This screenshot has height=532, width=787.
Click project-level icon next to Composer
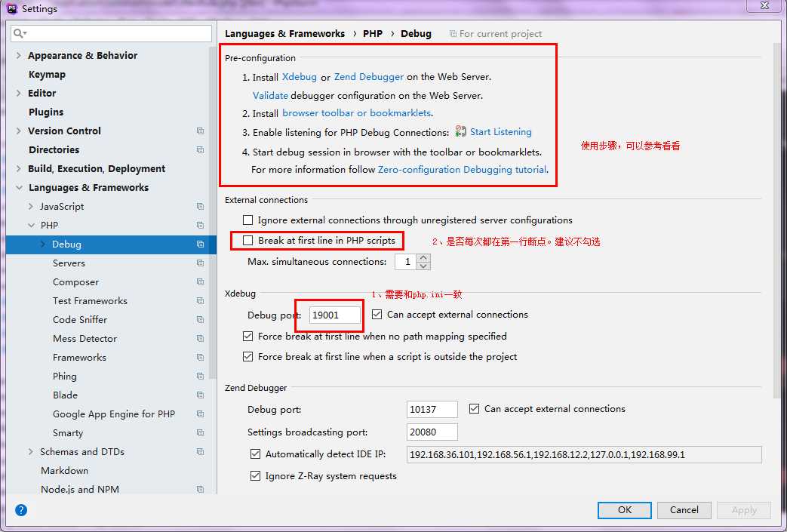pos(200,282)
